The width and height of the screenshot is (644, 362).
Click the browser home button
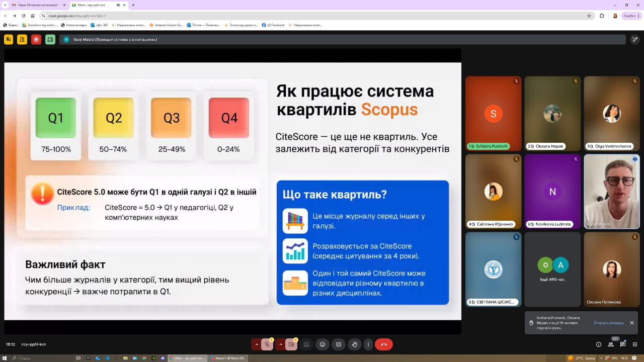[x=33, y=16]
